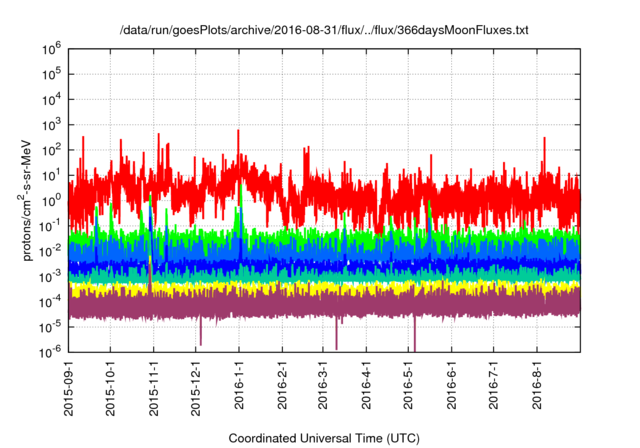Click the Coordinated Universal Time (UTC) axis label
This screenshot has width=640, height=448.
tap(323, 438)
